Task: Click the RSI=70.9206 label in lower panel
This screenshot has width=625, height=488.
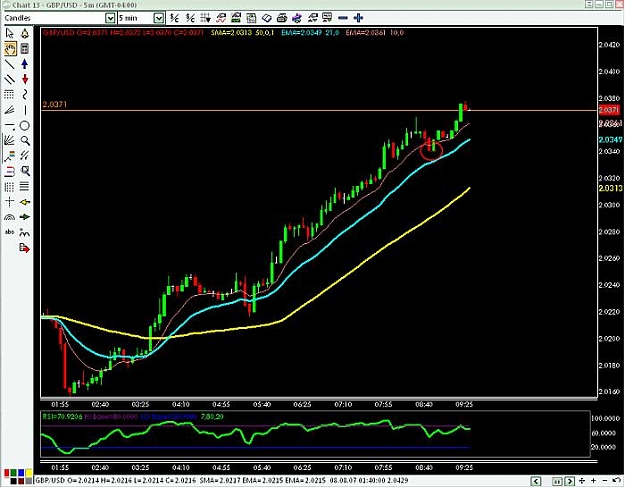Action: [x=62, y=417]
